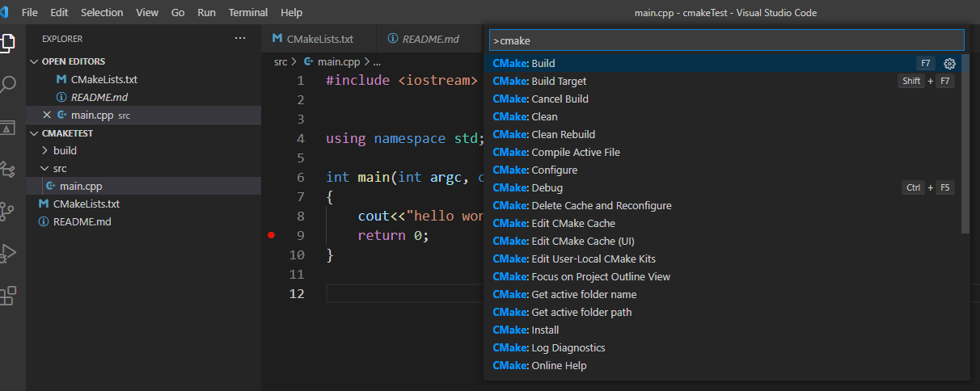This screenshot has width=980, height=391.
Task: Open the Search view in activity bar
Action: 7,85
